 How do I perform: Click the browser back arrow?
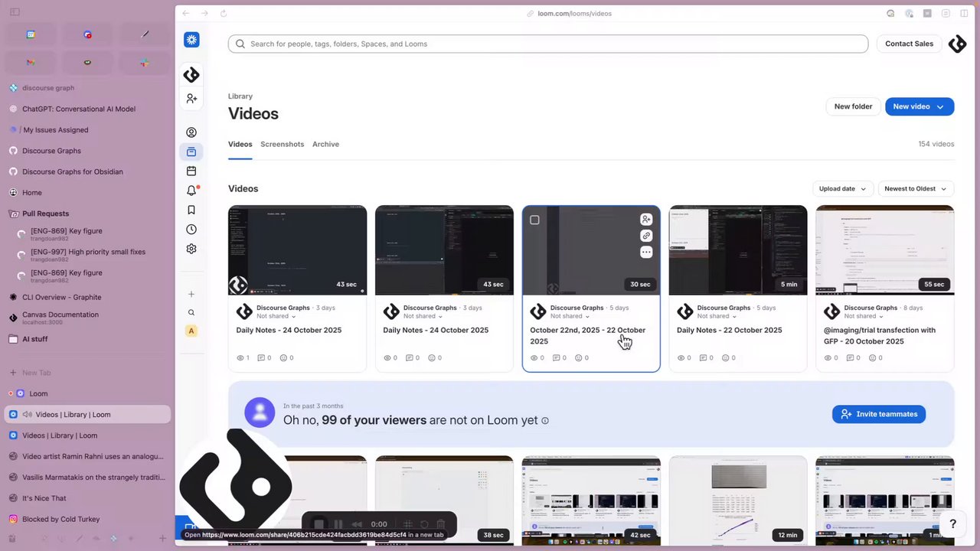[x=186, y=13]
